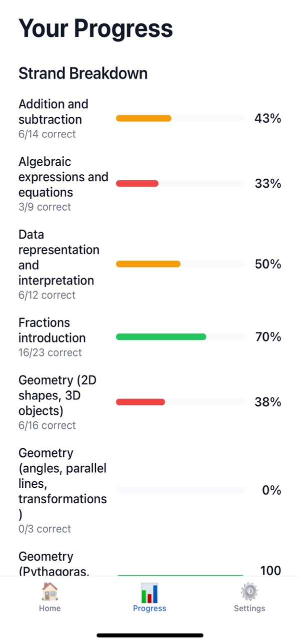Tap the Settings gear icon
Viewport: 298px width, 644px height.
(249, 592)
